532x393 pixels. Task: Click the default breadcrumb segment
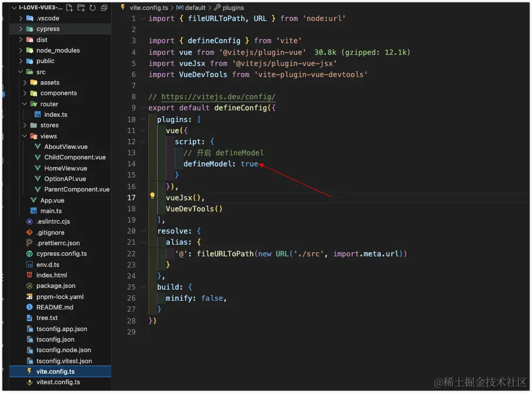pos(195,8)
